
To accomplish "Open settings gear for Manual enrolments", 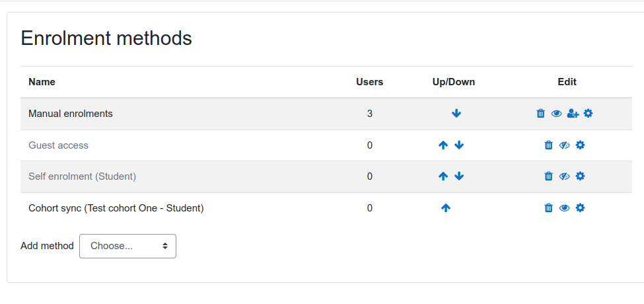I will click(x=588, y=114).
